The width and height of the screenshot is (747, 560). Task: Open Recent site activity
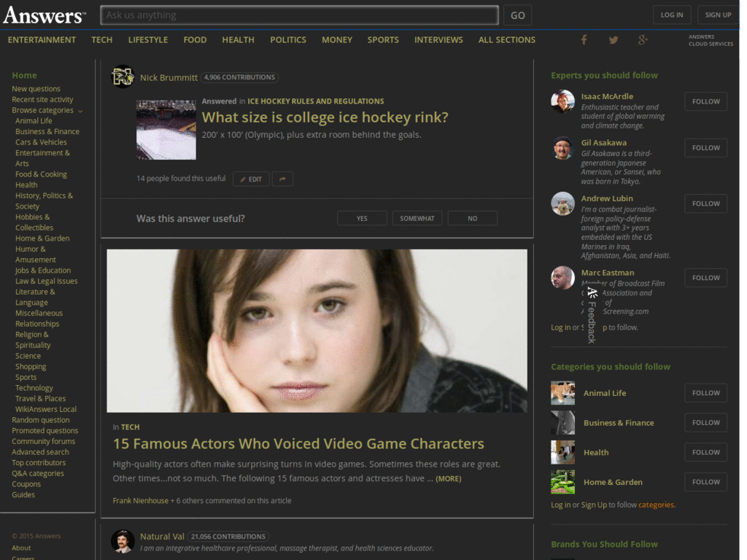[42, 99]
